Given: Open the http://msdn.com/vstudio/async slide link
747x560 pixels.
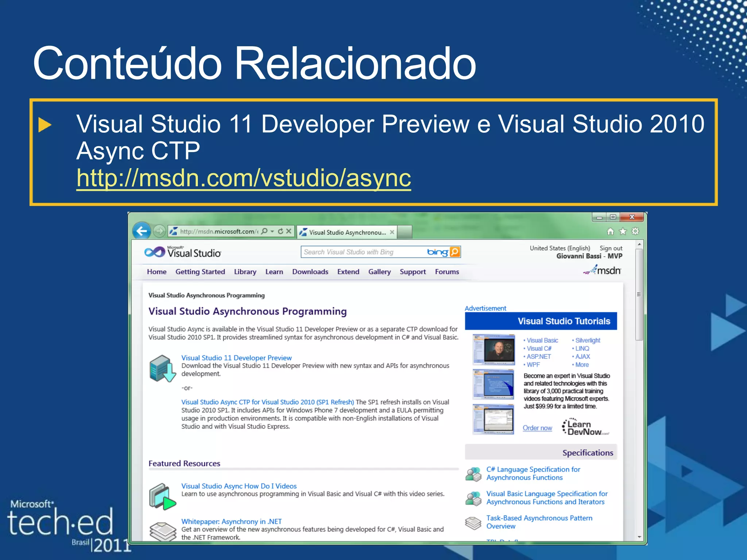Looking at the screenshot, I should (244, 178).
